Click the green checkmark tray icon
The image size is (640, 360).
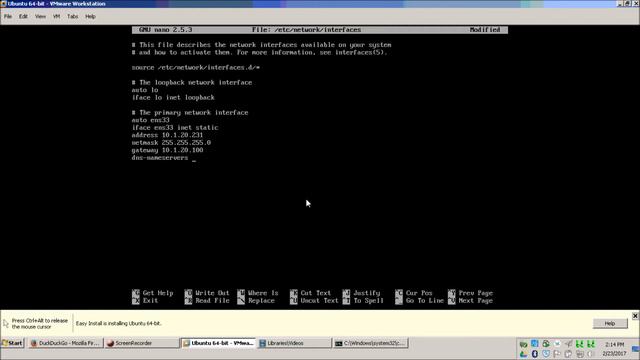coord(524,345)
